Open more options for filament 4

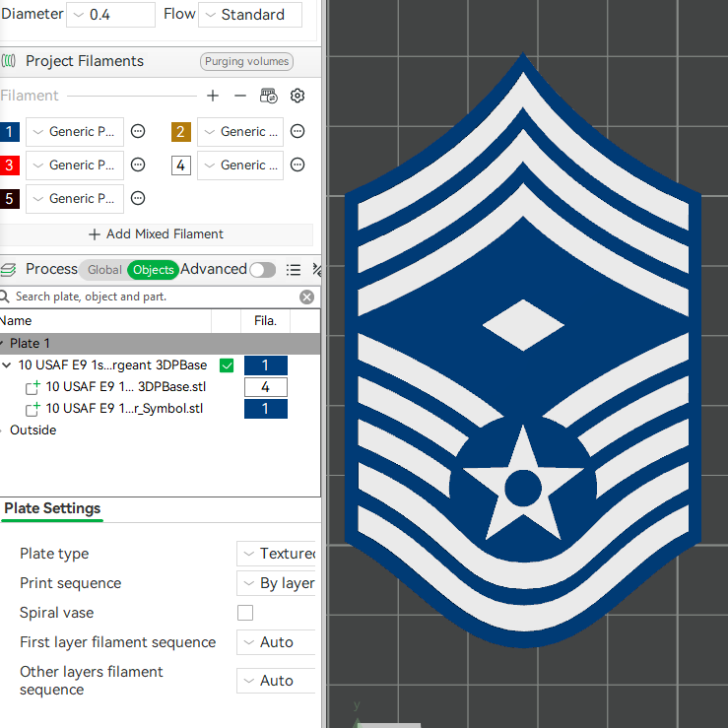pyautogui.click(x=298, y=165)
